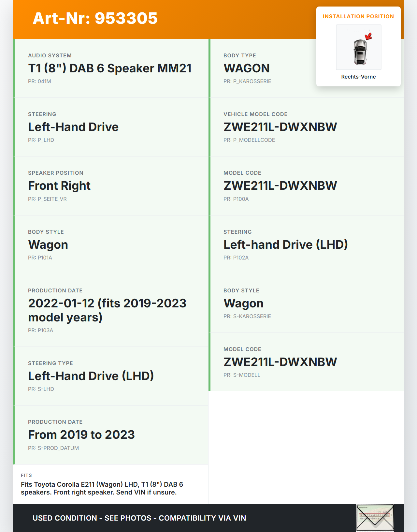
Task: Select the Left-Hand Drive (LHD) steering type value
Action: pyautogui.click(x=91, y=376)
